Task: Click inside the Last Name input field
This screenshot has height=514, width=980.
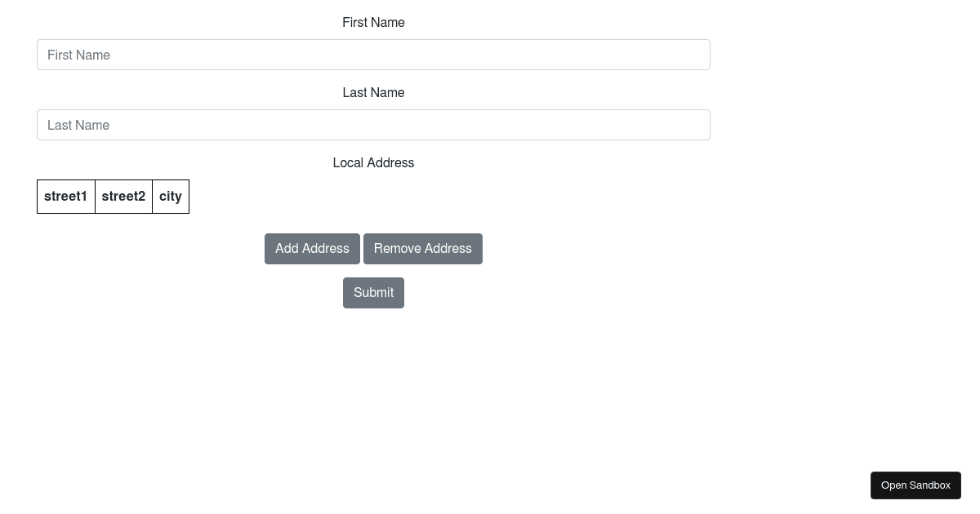Action: coord(373,125)
